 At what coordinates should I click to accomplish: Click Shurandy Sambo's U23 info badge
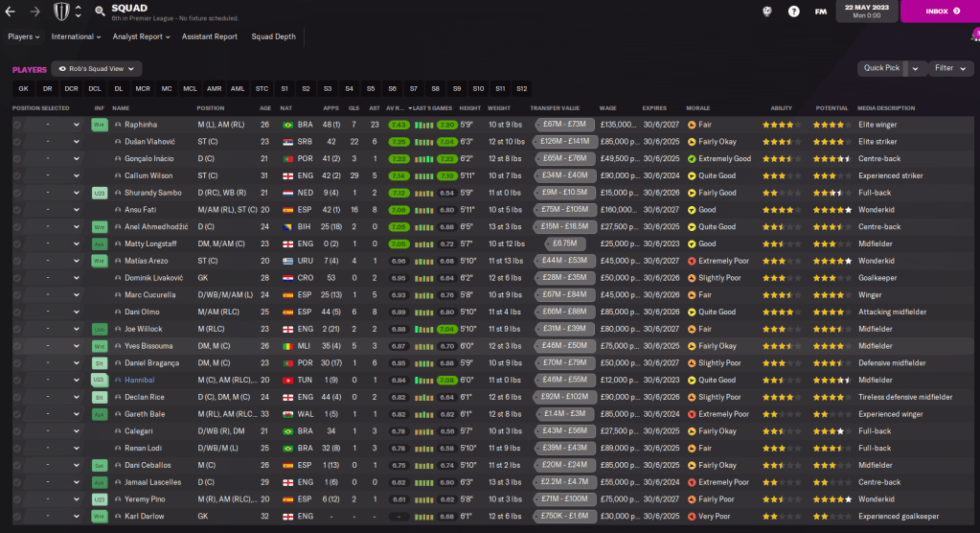click(x=99, y=193)
